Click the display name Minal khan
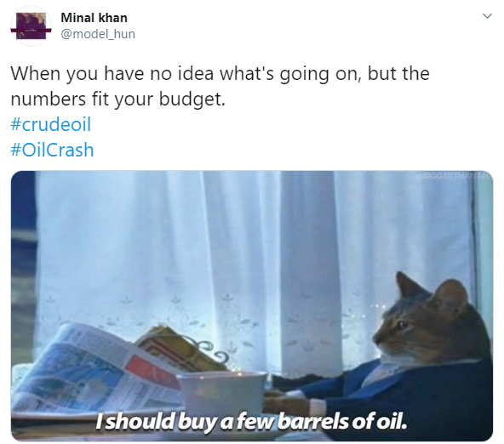 click(94, 18)
